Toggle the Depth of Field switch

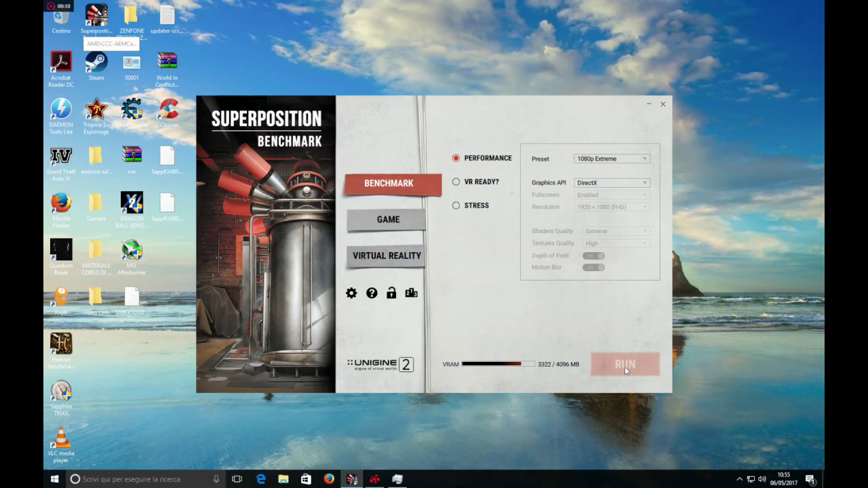[x=593, y=256]
